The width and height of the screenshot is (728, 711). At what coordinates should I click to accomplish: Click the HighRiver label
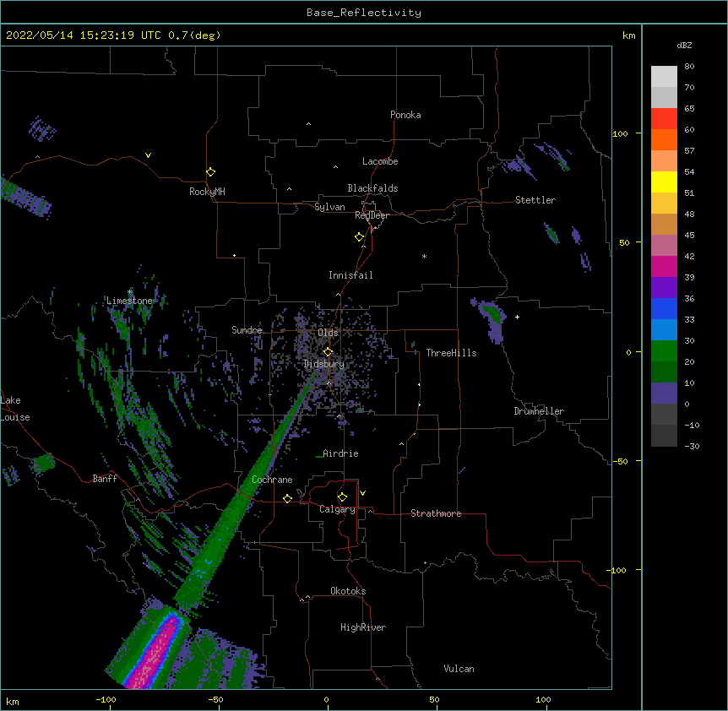(x=363, y=627)
